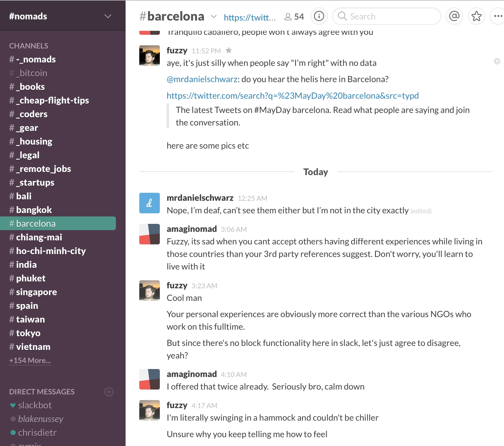Open mentions with the @ icon
This screenshot has width=504, height=446.
pyautogui.click(x=454, y=16)
